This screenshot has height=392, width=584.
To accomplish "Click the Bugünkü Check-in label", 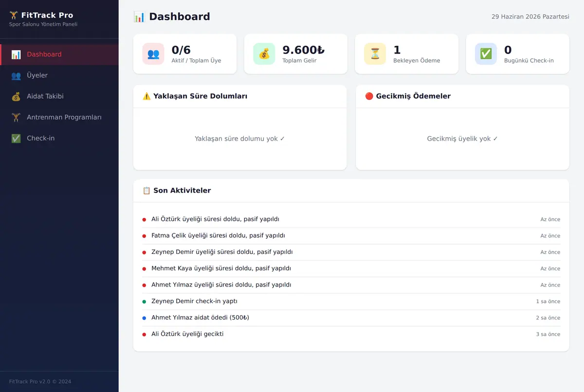I will coord(529,61).
